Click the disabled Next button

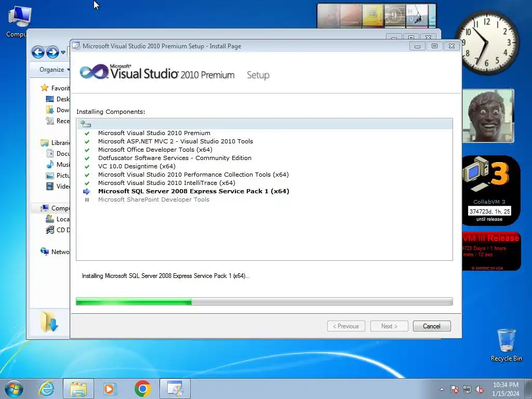pos(389,326)
